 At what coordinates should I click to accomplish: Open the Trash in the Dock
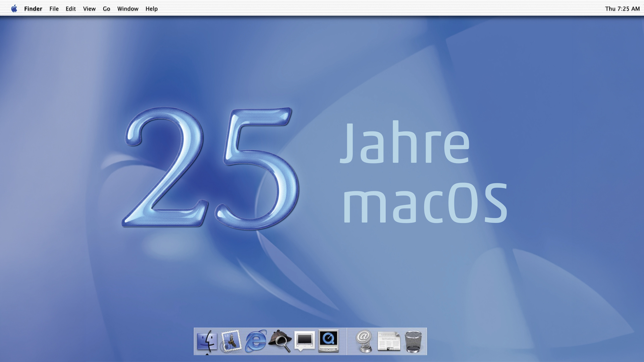point(413,341)
